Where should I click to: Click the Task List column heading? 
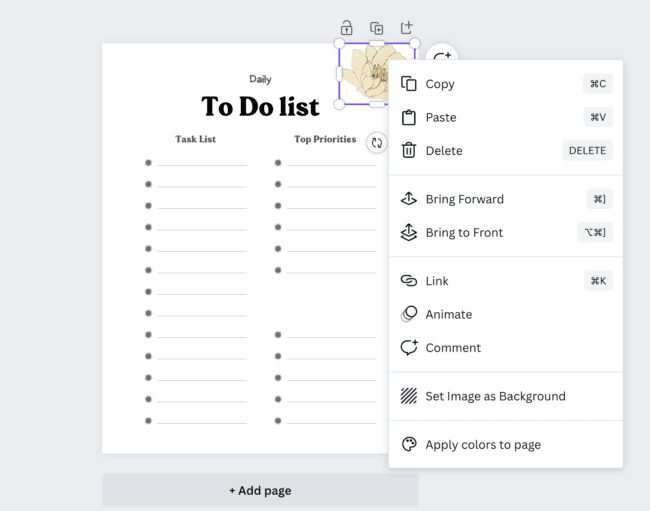coord(195,139)
